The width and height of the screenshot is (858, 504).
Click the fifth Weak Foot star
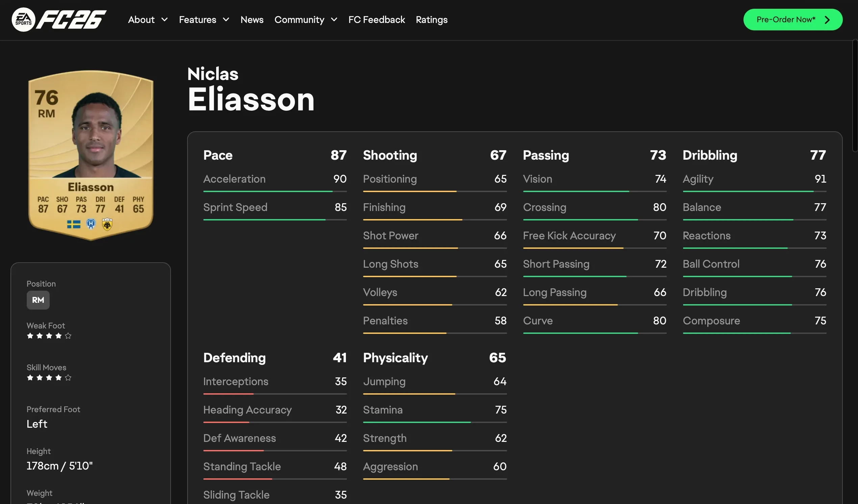(x=68, y=336)
